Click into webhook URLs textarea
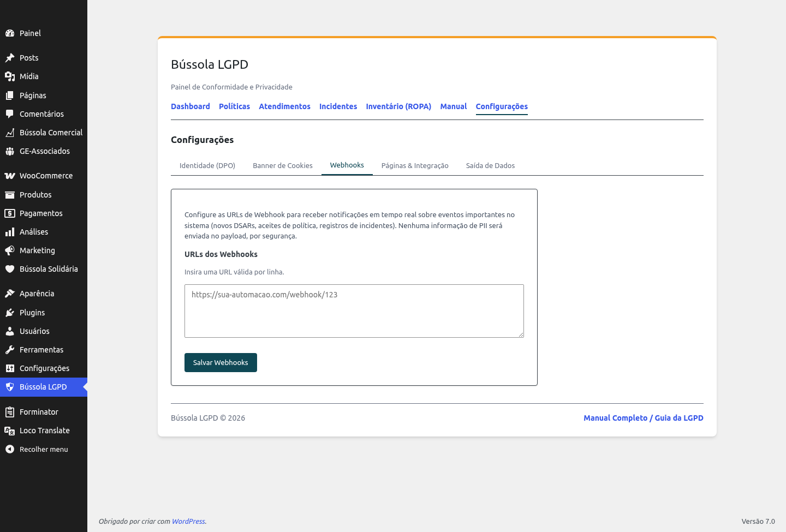This screenshot has height=532, width=786. 354,311
